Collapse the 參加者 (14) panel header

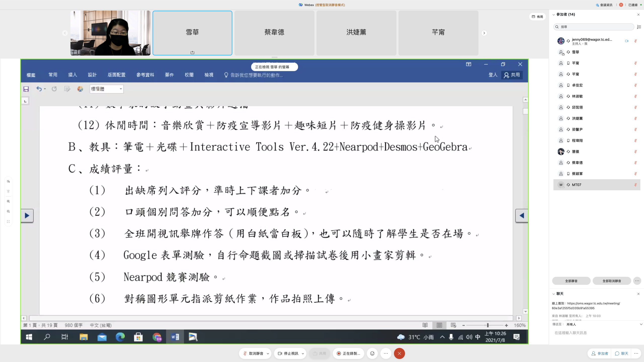click(x=554, y=15)
